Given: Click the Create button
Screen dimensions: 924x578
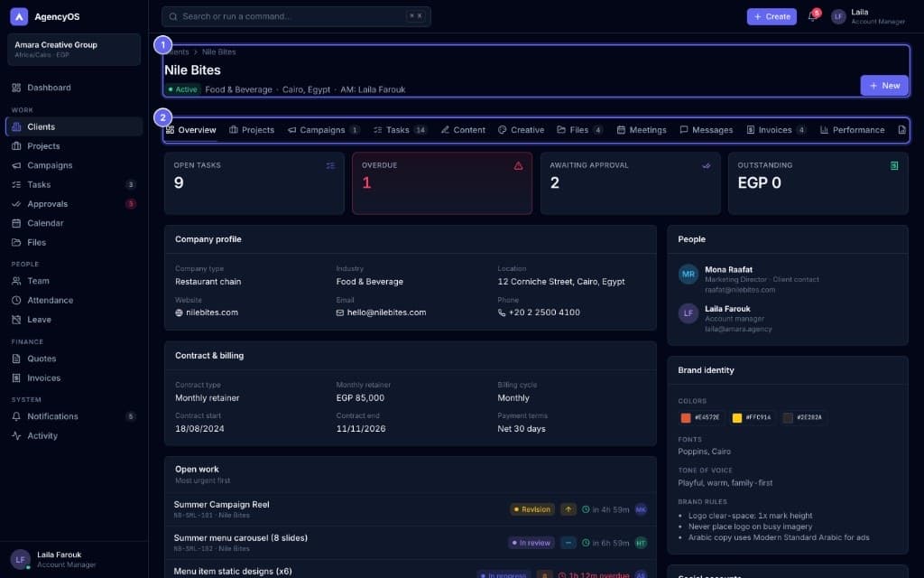Looking at the screenshot, I should (772, 16).
